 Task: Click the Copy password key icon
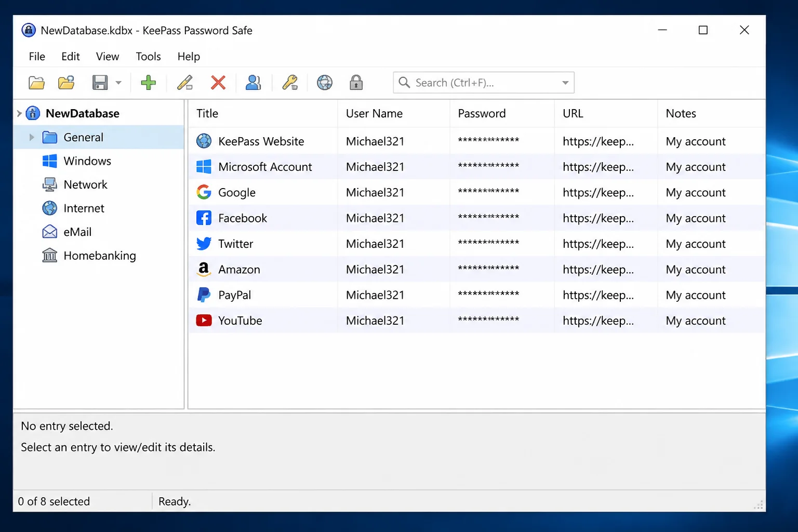(x=290, y=83)
